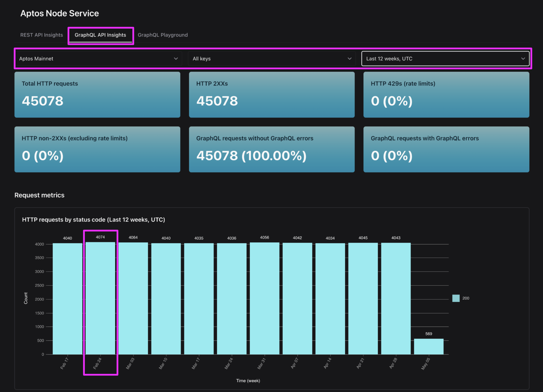Click the 200 status legend color swatch

[456, 298]
